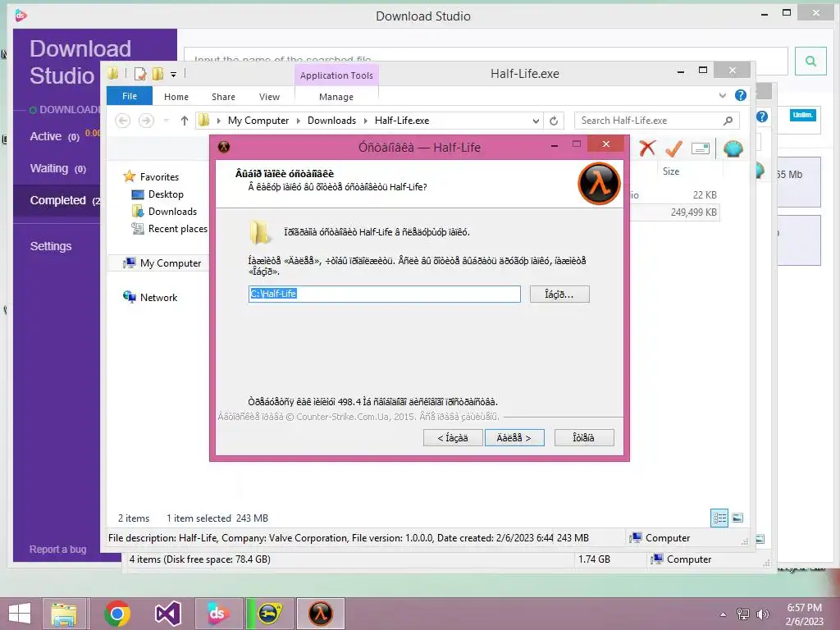Click the 249,499 KB file row

coord(674,212)
